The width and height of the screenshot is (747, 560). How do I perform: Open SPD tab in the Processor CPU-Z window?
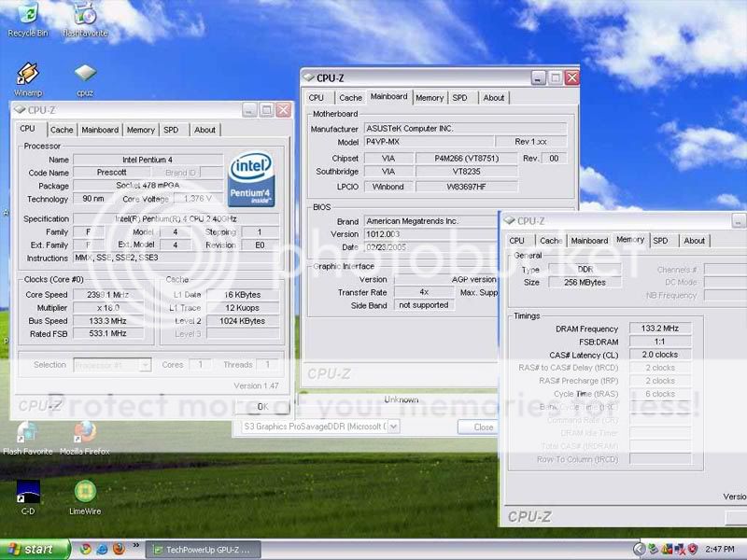pyautogui.click(x=171, y=130)
